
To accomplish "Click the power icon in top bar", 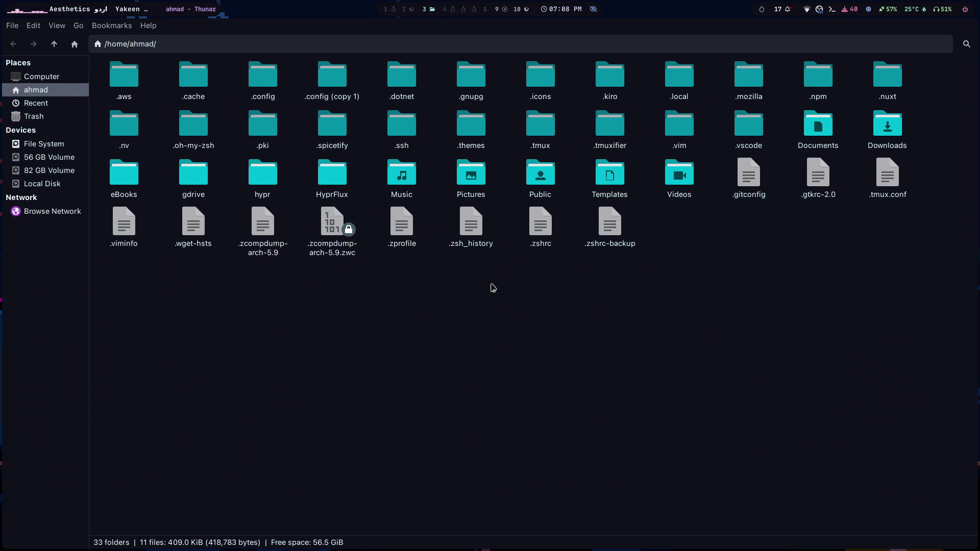I will point(965,9).
